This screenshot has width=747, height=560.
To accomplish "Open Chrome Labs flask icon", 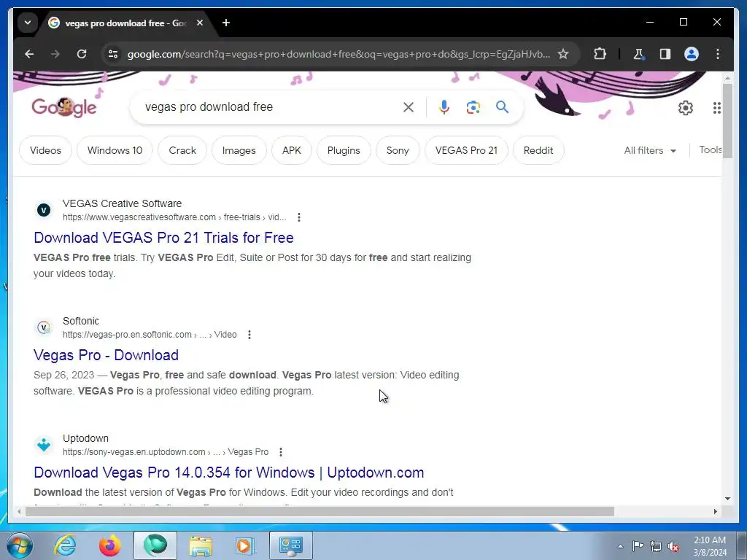I will (x=638, y=54).
